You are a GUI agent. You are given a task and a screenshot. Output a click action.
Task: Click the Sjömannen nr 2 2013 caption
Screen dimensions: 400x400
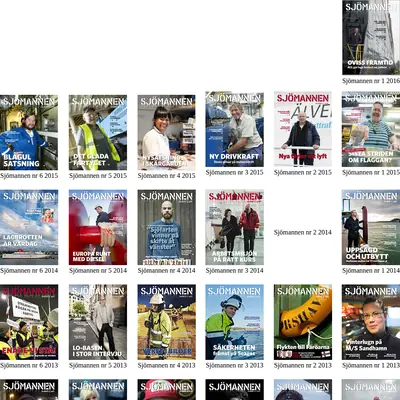[303, 365]
